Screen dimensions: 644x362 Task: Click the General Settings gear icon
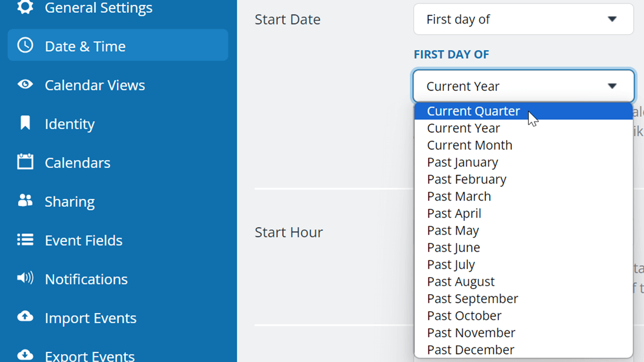[x=25, y=7]
